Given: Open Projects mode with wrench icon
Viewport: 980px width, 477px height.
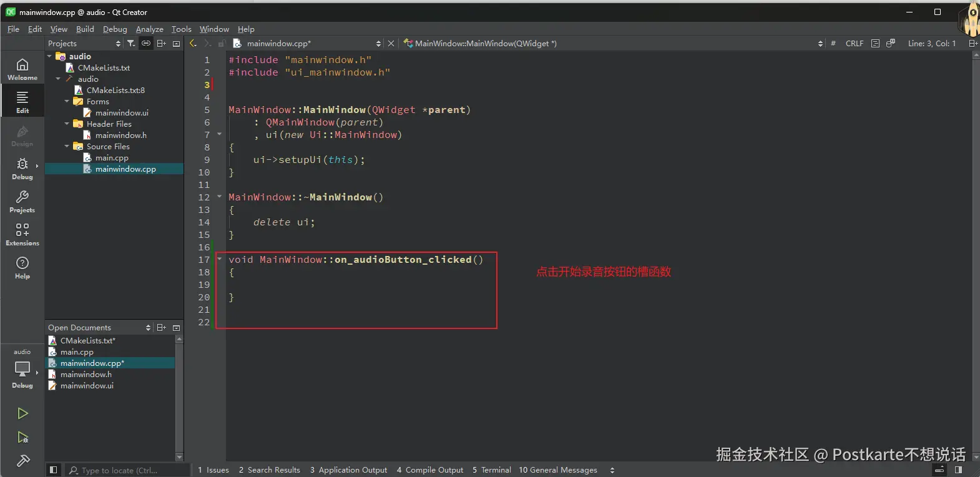Looking at the screenshot, I should click(22, 201).
